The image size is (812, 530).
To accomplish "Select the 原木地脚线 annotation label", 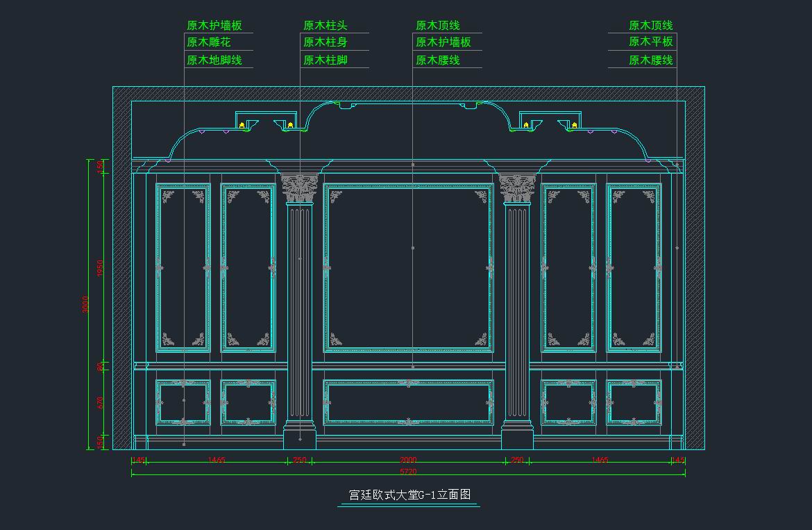I will [214, 60].
